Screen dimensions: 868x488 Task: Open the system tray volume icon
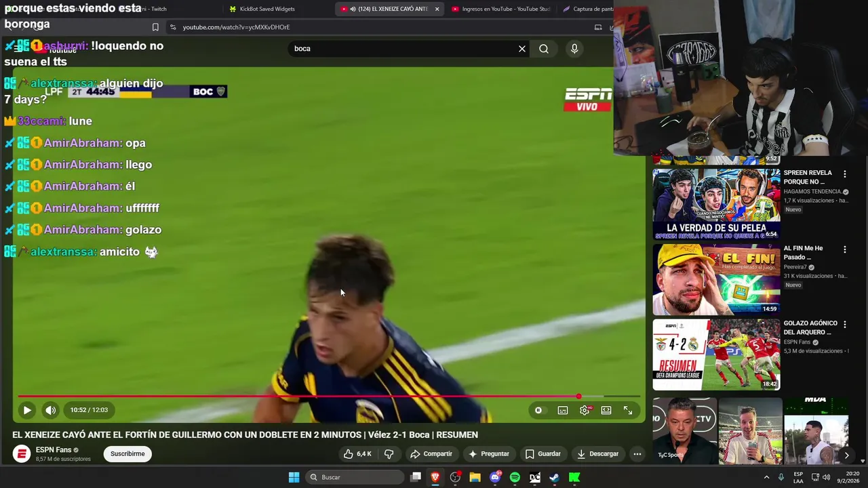pyautogui.click(x=826, y=477)
